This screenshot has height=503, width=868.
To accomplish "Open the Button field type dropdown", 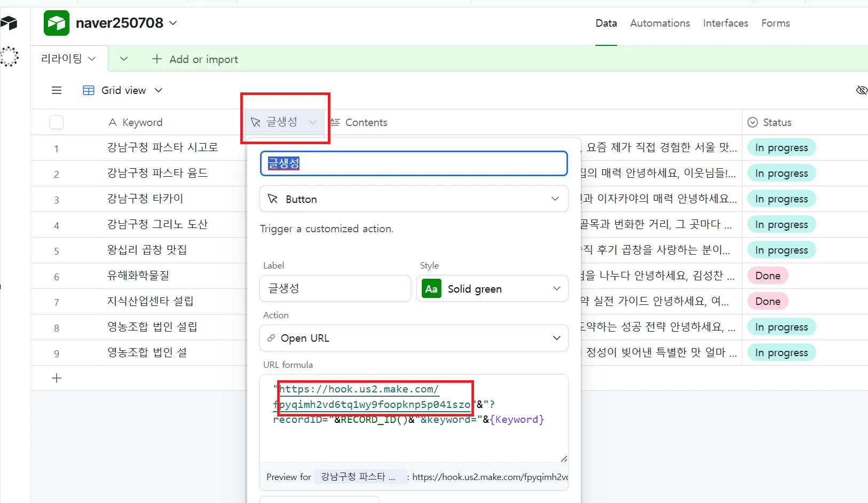I will tap(414, 199).
